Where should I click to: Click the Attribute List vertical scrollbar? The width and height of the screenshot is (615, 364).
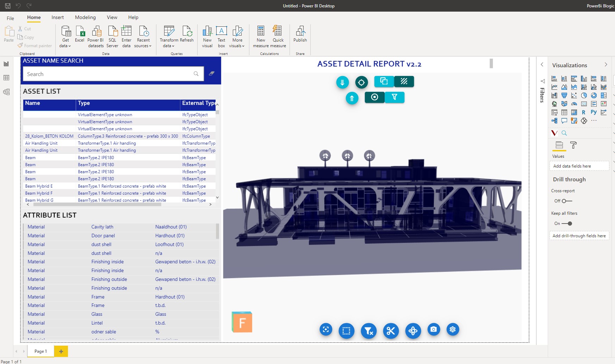tap(217, 231)
